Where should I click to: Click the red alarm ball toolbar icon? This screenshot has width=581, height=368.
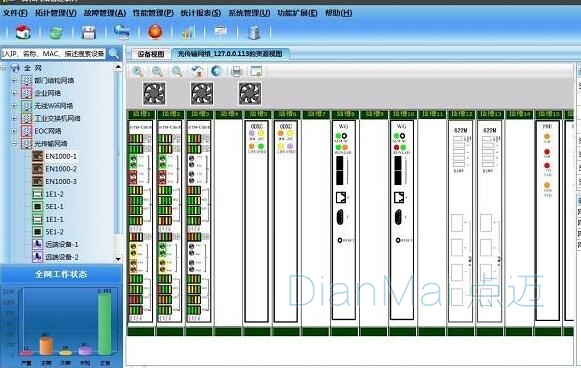[x=155, y=32]
